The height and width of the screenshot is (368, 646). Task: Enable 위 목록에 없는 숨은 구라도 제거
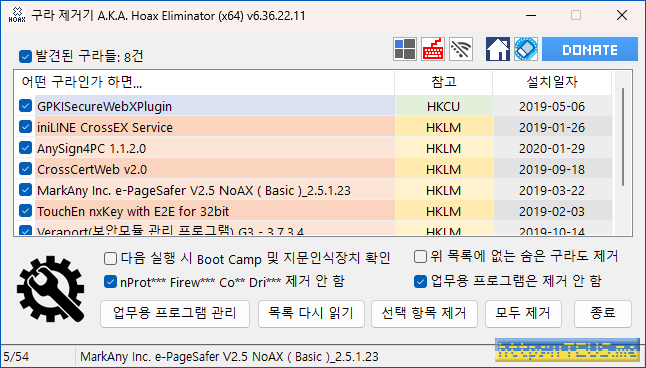(x=420, y=257)
